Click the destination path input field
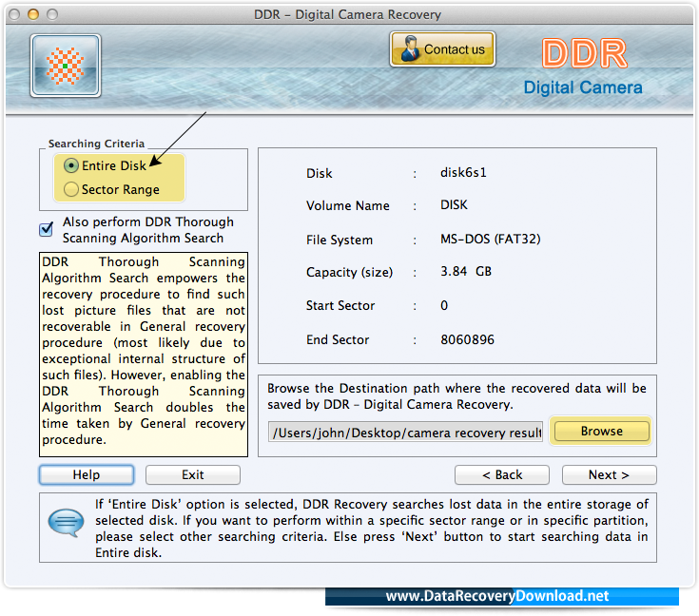 click(406, 433)
